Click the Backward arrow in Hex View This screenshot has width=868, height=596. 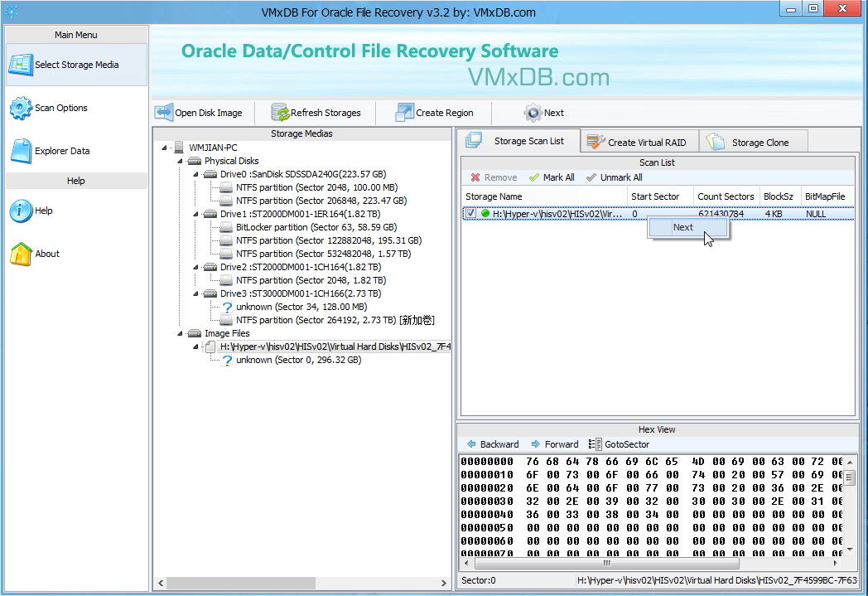pos(471,444)
